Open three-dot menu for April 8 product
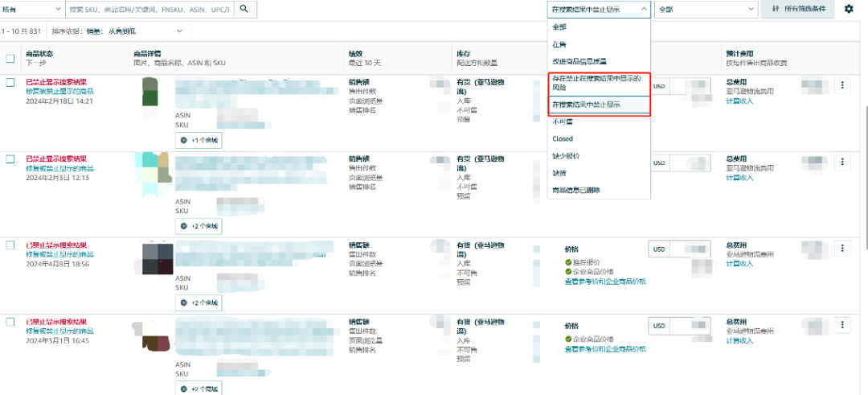This screenshot has height=395, width=868. [x=841, y=249]
